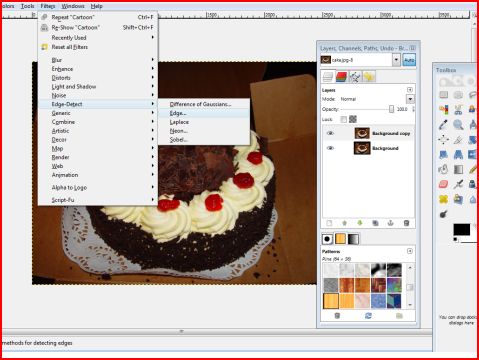Select the blue speckled pattern thumbnail
Screen dimensions: 479x360
(x=378, y=301)
